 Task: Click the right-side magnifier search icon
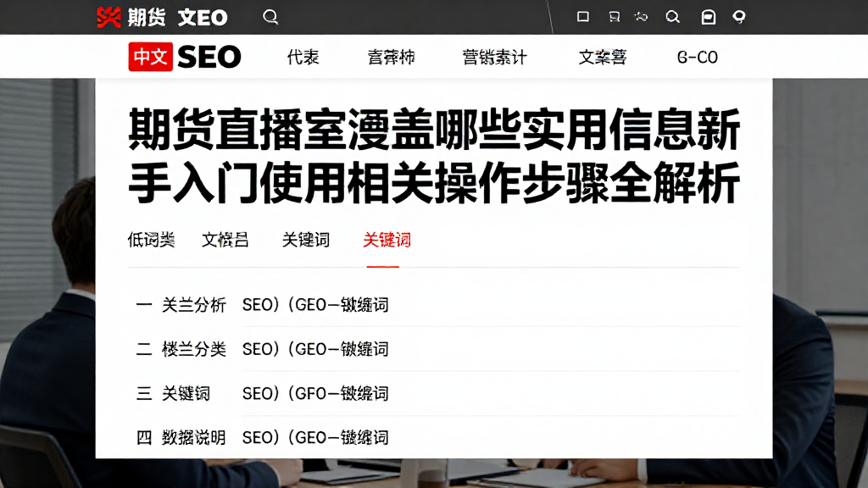tap(672, 17)
